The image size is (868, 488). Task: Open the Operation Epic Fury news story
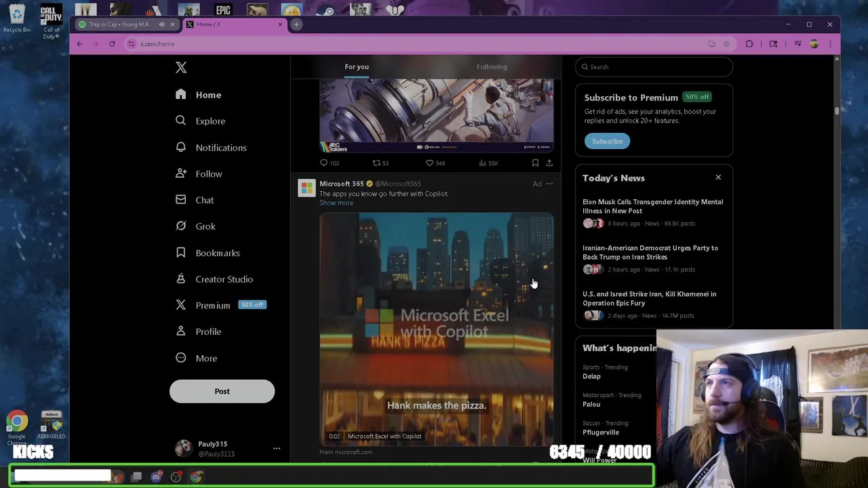click(x=649, y=298)
